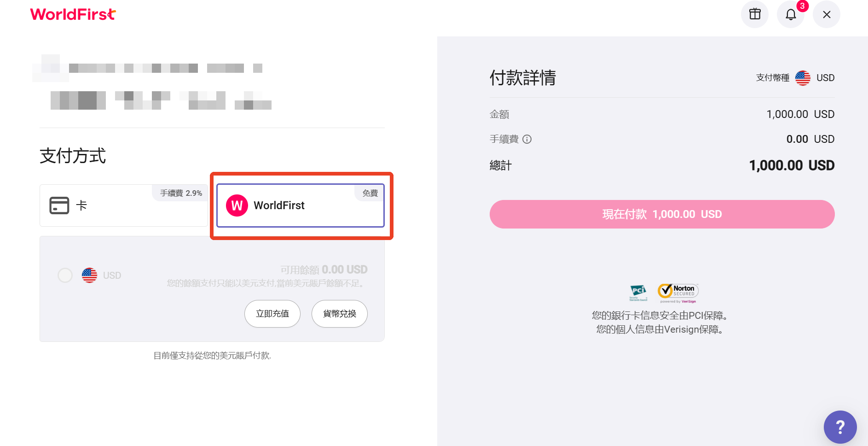868x446 pixels.
Task: Click the pink W WorldFirst icon
Action: (237, 205)
